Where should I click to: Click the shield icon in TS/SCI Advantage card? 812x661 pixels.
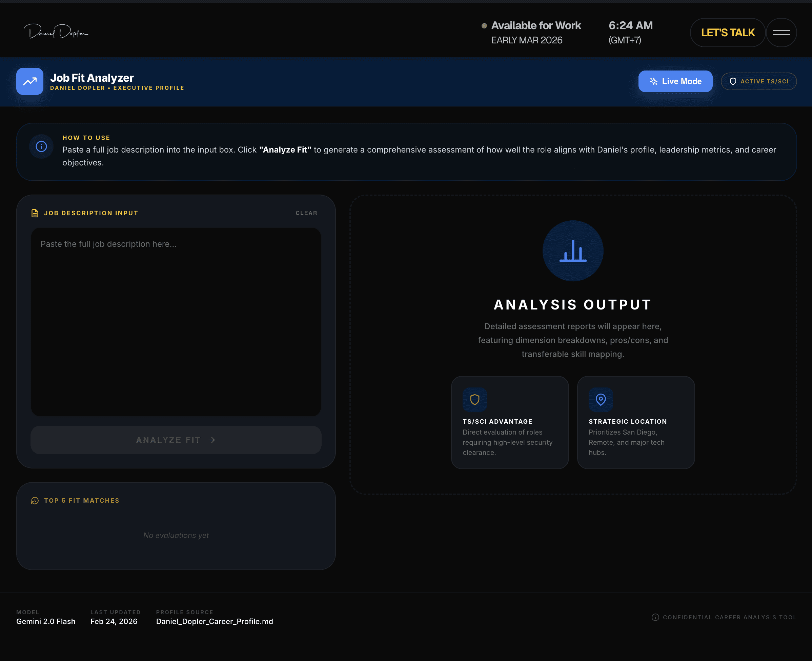click(474, 399)
